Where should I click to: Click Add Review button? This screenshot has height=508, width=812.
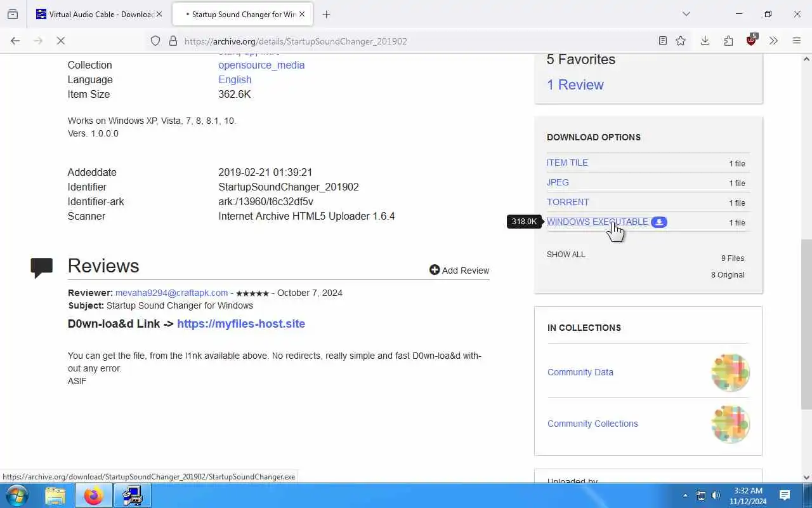click(x=459, y=270)
